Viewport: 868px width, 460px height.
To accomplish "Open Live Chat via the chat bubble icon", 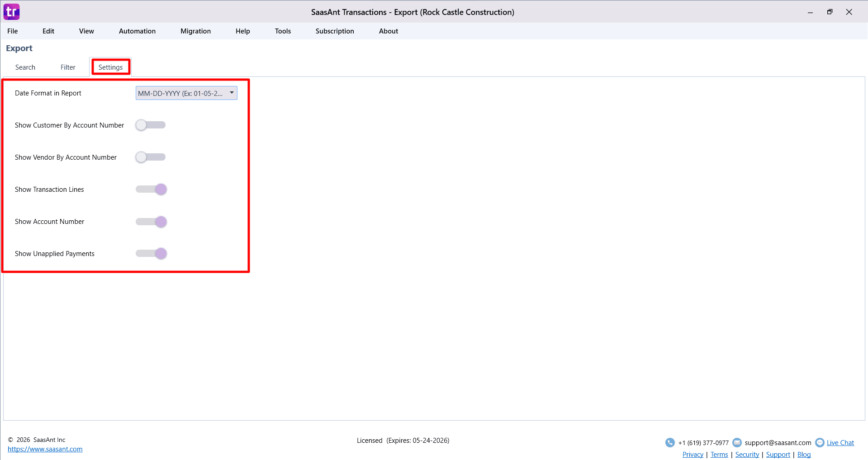I will (820, 442).
